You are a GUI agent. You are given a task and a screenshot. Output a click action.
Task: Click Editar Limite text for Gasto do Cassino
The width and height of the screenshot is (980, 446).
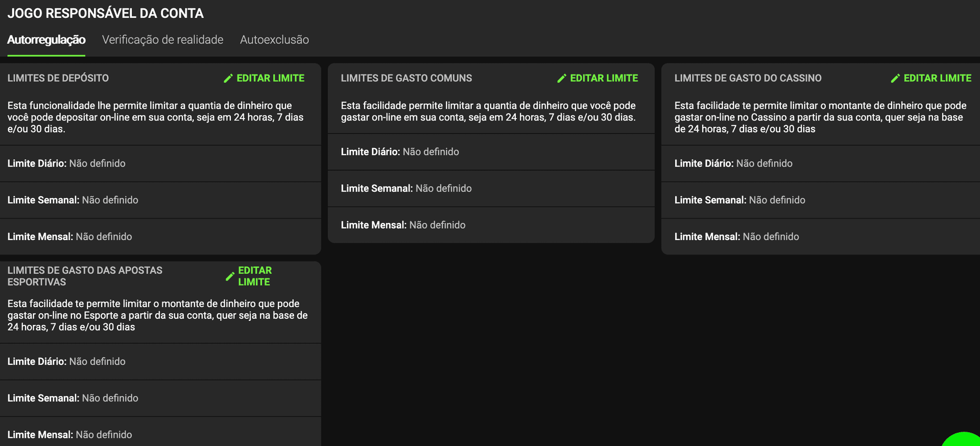point(937,78)
